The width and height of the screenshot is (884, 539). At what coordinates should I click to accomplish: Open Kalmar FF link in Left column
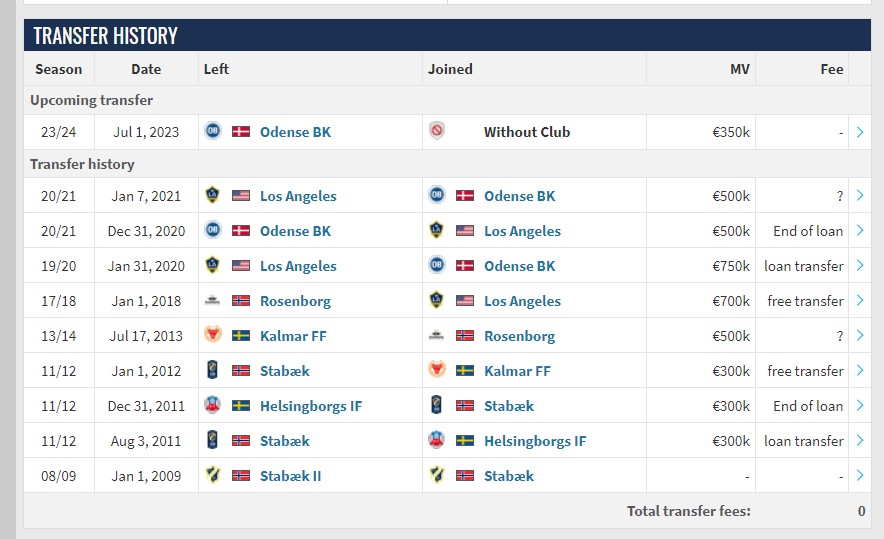click(x=293, y=336)
